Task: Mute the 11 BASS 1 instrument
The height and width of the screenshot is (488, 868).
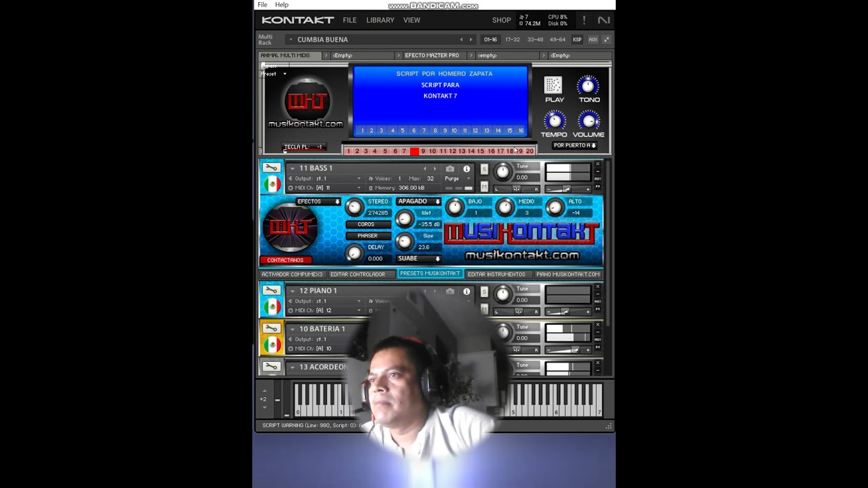Action: (484, 186)
